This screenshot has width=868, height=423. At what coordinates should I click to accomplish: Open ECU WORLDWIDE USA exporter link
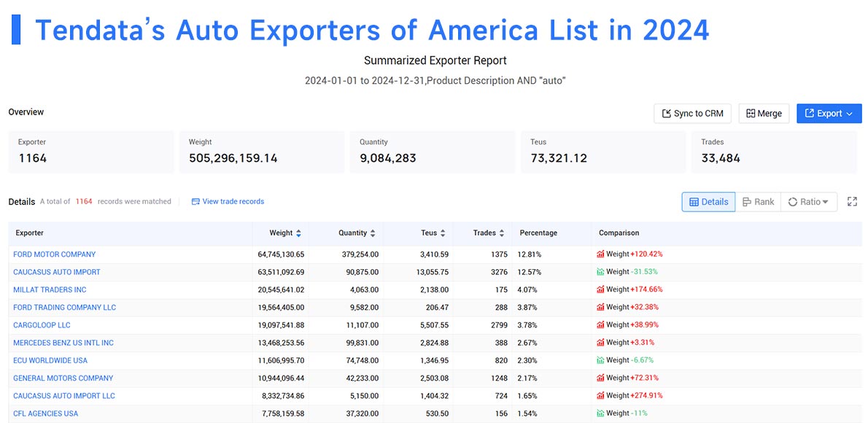point(50,360)
